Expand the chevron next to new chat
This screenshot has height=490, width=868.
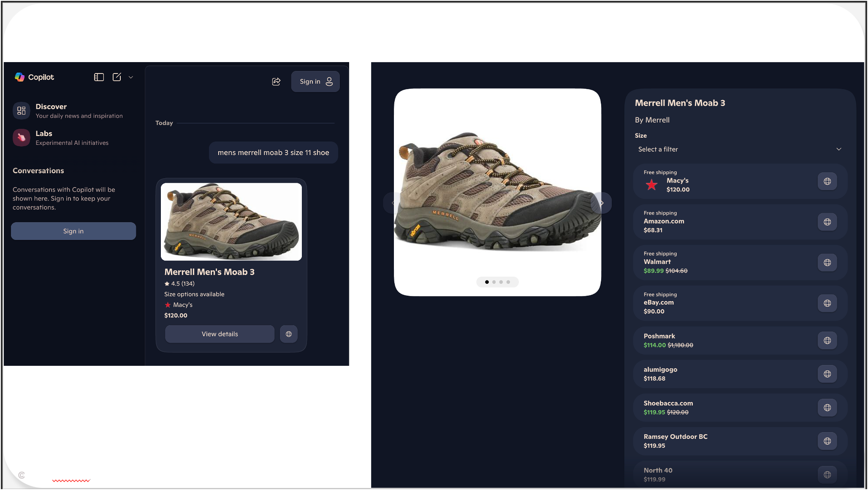pyautogui.click(x=131, y=77)
